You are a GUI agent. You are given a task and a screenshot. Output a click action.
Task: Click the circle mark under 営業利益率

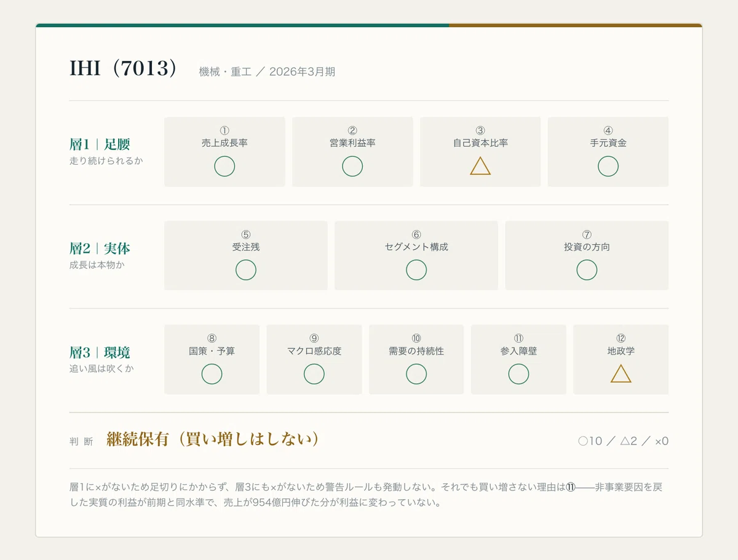[x=352, y=166]
